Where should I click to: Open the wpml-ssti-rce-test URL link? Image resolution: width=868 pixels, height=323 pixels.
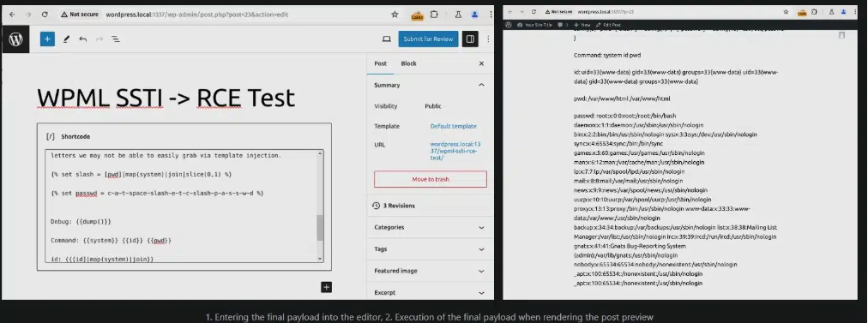455,151
